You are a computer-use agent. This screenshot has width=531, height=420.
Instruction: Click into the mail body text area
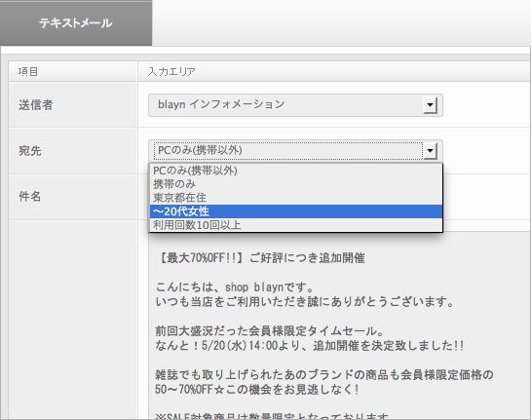(x=339, y=325)
